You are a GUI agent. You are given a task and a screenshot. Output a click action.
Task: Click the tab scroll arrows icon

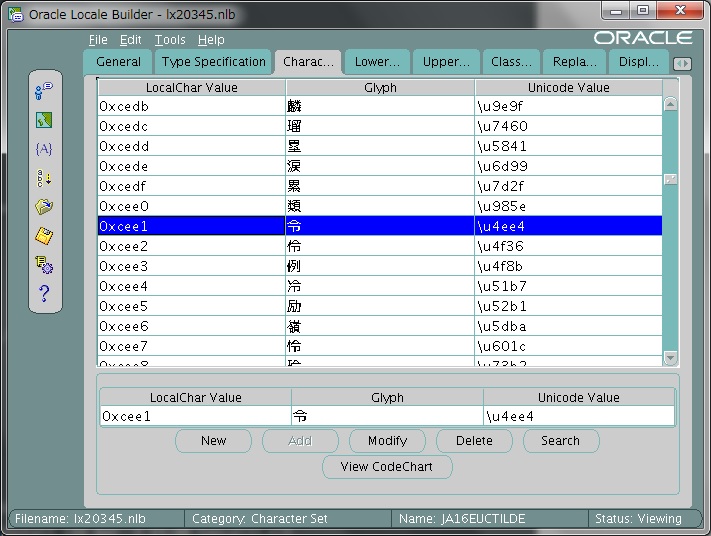pyautogui.click(x=682, y=63)
